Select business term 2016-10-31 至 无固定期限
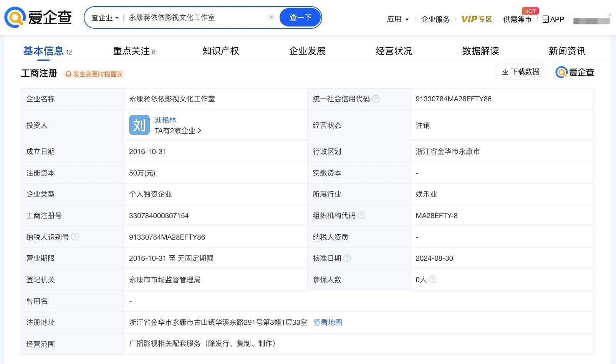The image size is (616, 364). pyautogui.click(x=171, y=258)
